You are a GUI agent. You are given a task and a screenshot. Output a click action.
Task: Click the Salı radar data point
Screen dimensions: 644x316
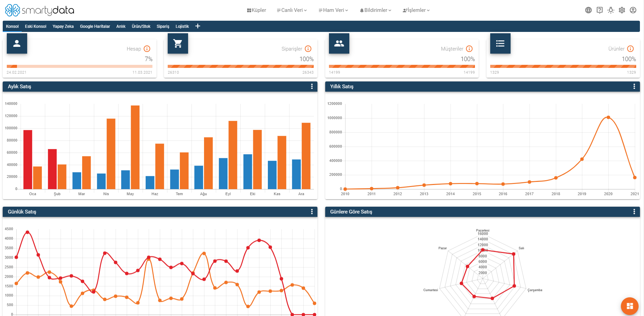point(514,254)
